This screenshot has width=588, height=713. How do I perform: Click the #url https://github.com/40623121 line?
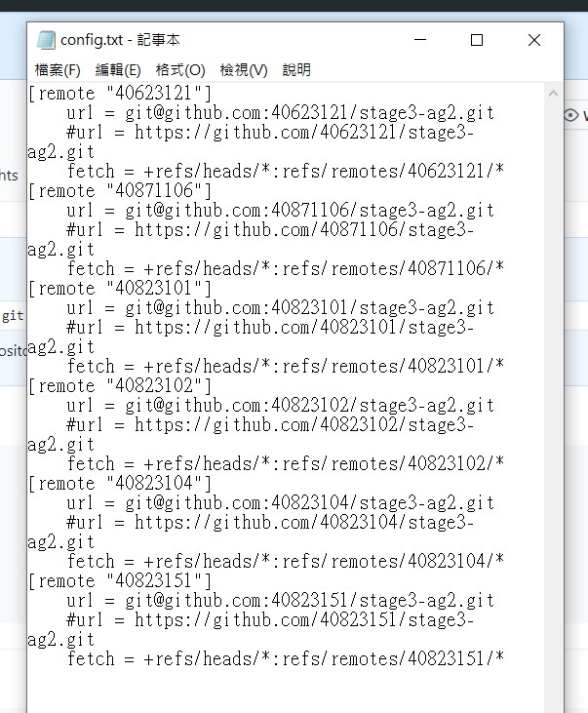(270, 133)
